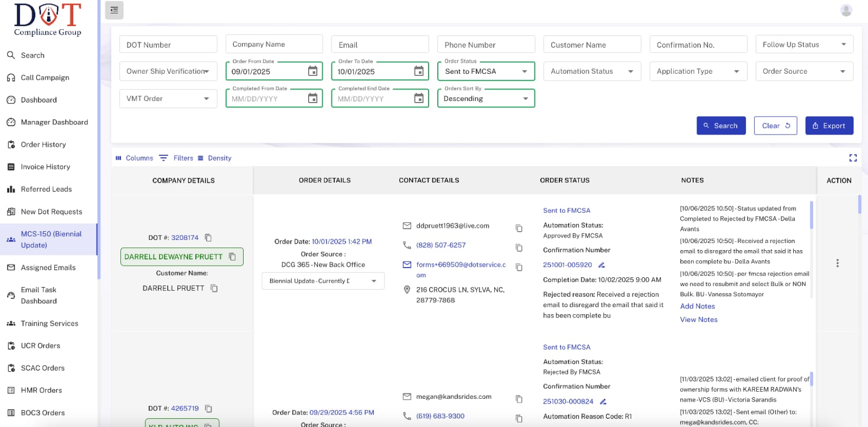Click the Add Notes link
The height and width of the screenshot is (427, 868).
697,306
